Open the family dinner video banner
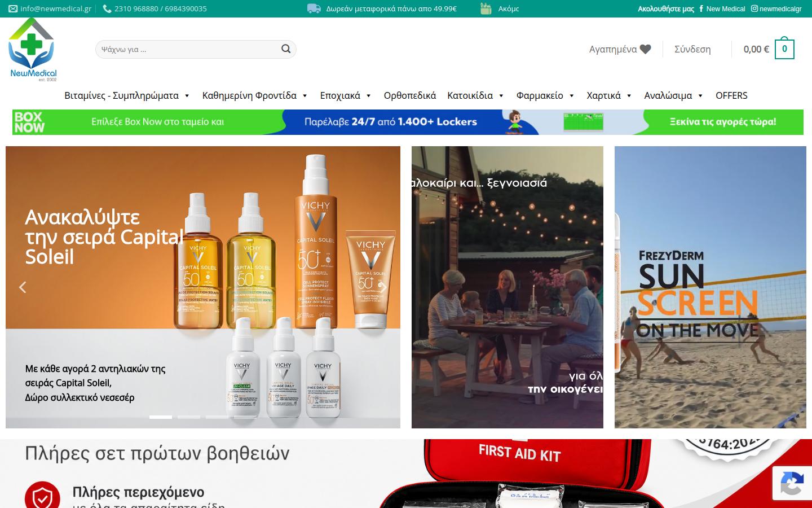This screenshot has width=812, height=508. [507, 287]
